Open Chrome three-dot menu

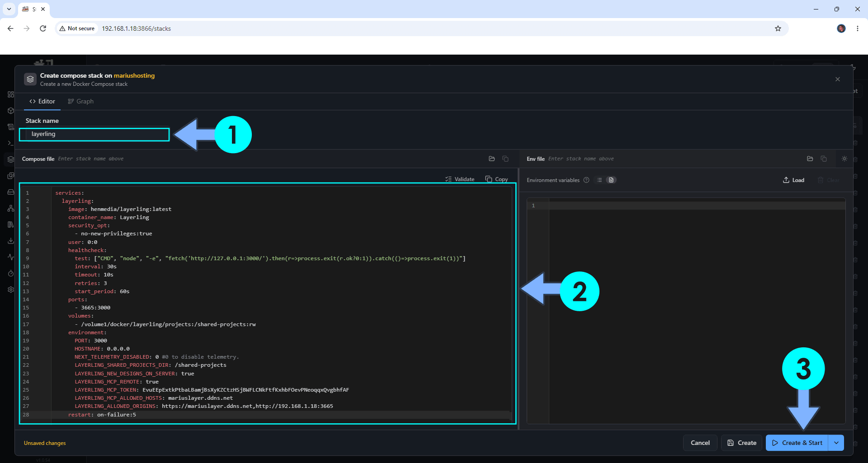858,28
